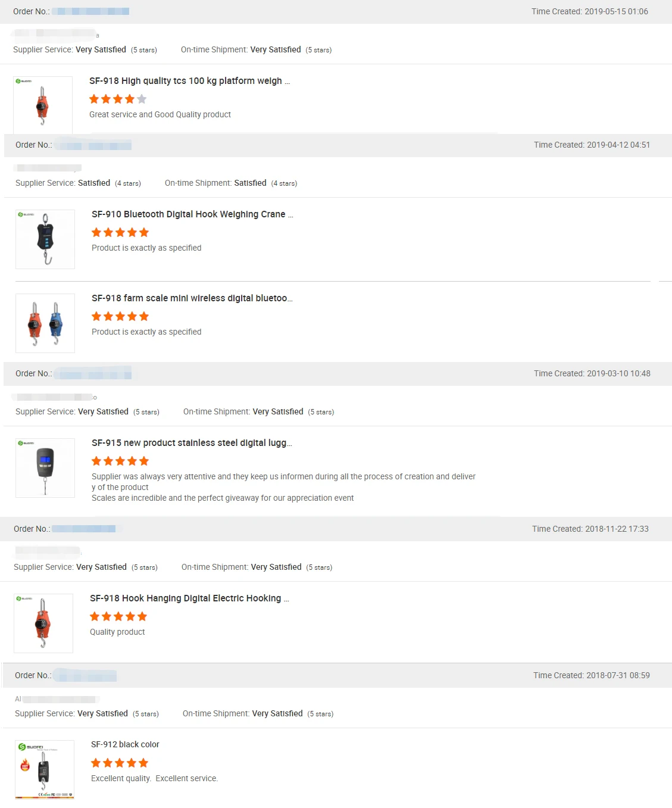Image resolution: width=672 pixels, height=808 pixels.
Task: Open SF-918 Hook Hanging scale thumbnail
Action: (43, 623)
